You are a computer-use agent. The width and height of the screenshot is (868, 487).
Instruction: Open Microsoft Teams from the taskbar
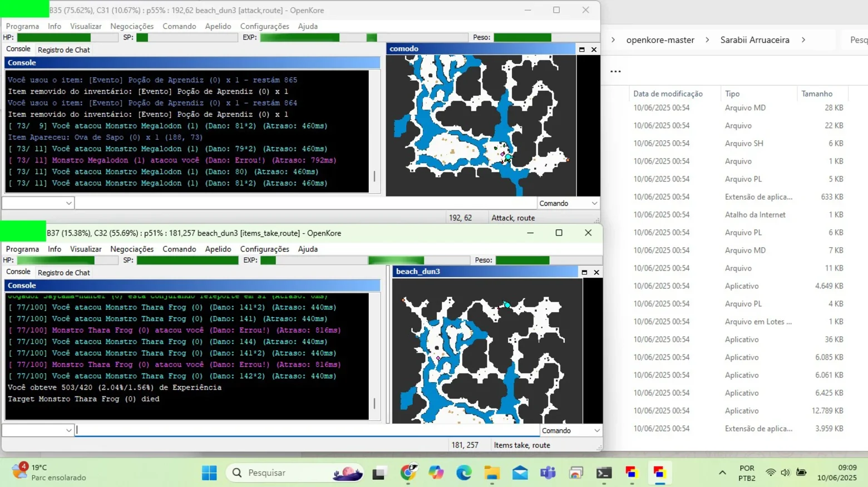click(x=548, y=473)
